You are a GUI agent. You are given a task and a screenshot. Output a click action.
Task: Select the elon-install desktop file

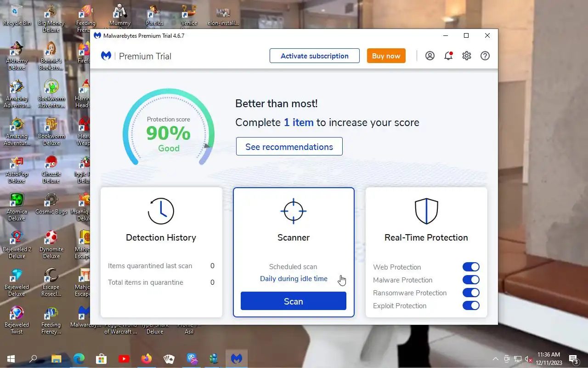tap(223, 16)
